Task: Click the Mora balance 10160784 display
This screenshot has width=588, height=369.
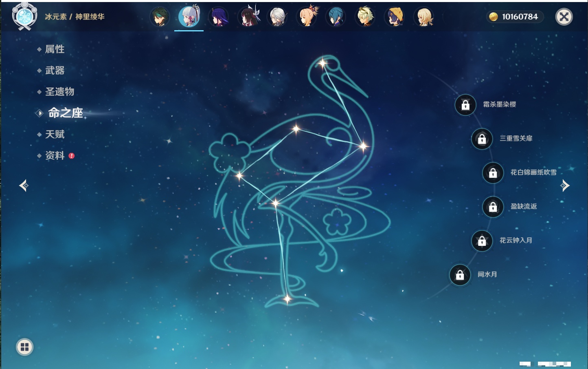Action: (515, 17)
